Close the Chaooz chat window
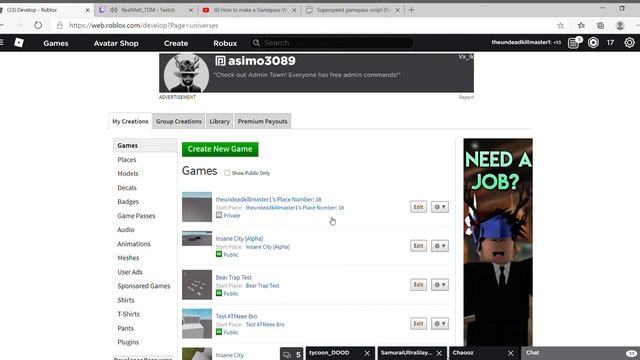 click(x=511, y=353)
